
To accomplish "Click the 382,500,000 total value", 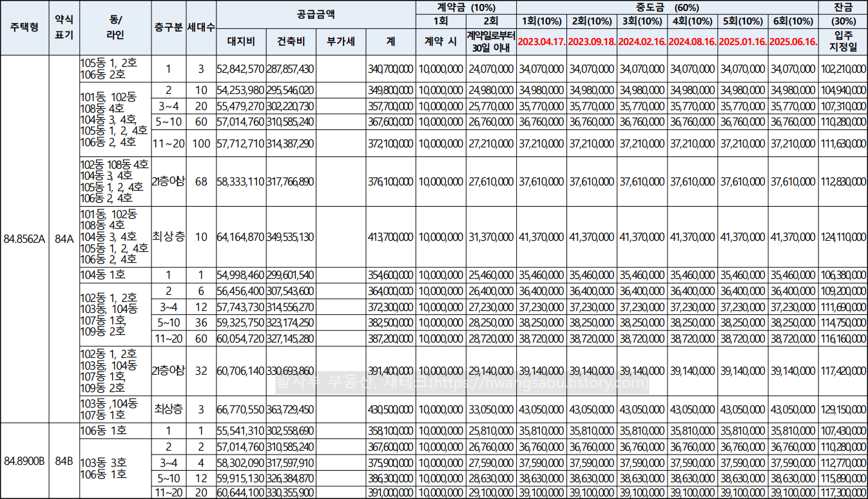I will pos(391,323).
